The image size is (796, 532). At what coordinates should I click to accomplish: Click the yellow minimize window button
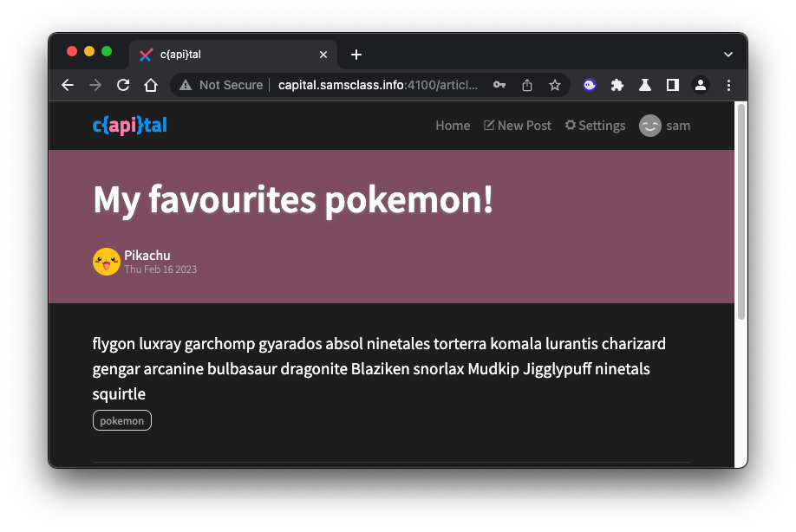click(x=89, y=51)
